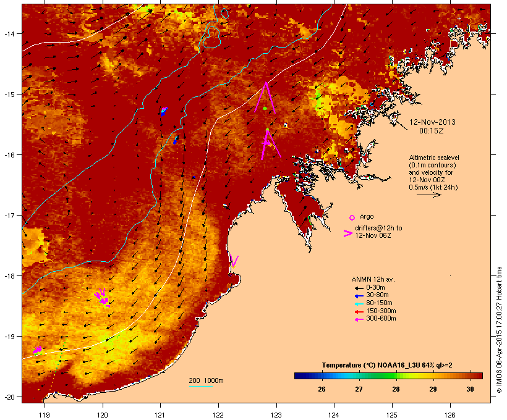The image size is (507, 420).
Task: Click the longitude axis label '122'
Action: pos(218,415)
